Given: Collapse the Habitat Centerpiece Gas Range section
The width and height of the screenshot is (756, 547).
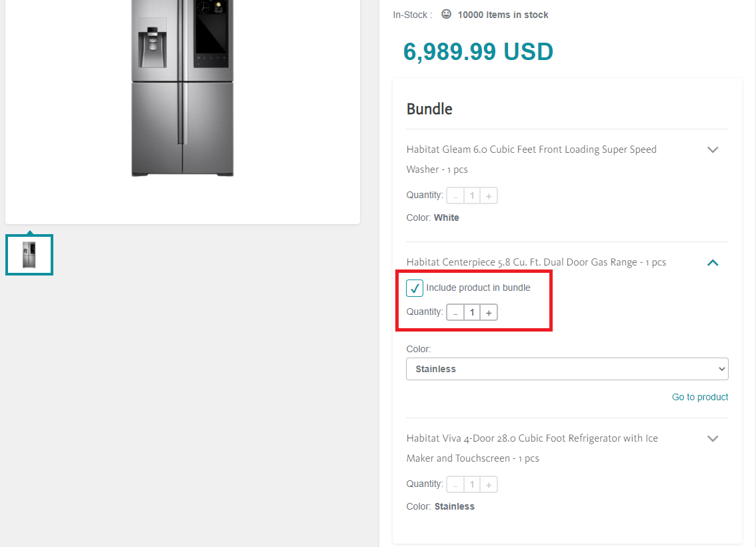Looking at the screenshot, I should (x=713, y=262).
